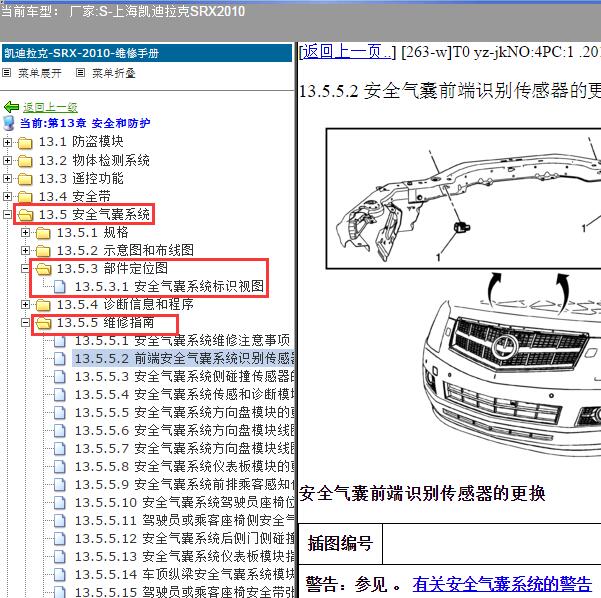Open 13.5.5.12 安全气囊系统后侧门侧碰 page

[x=184, y=539]
